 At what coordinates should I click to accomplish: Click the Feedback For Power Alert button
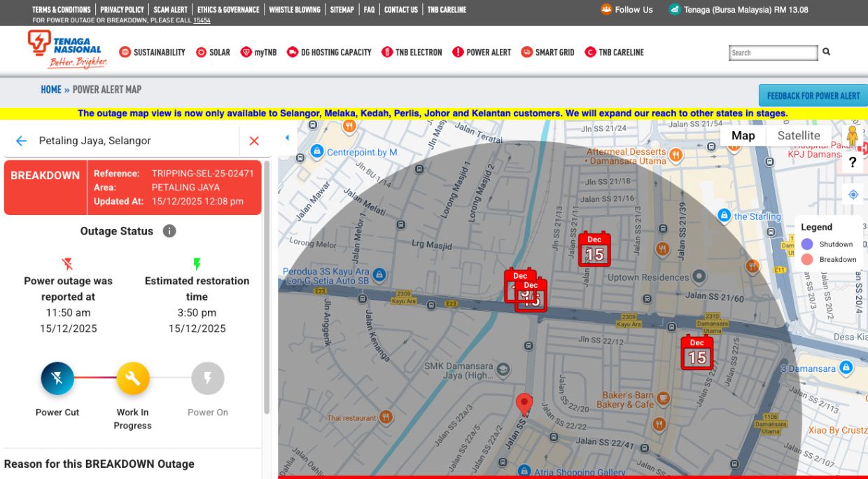coord(813,95)
